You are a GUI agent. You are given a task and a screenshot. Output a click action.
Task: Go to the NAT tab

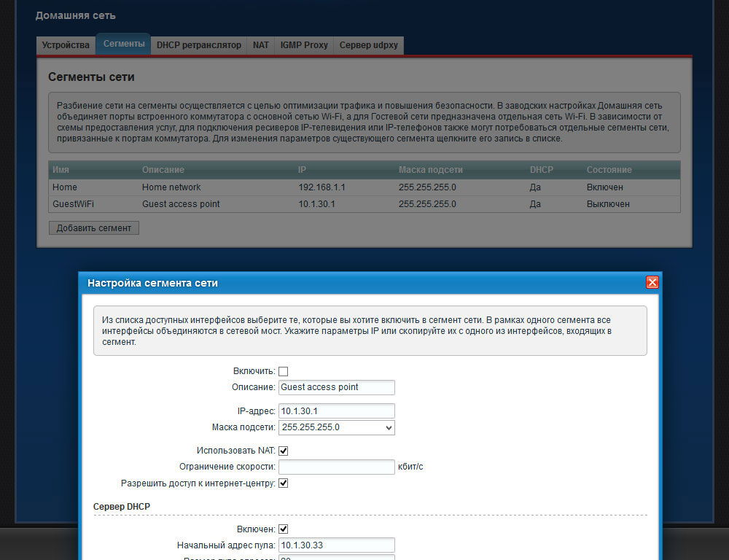261,45
